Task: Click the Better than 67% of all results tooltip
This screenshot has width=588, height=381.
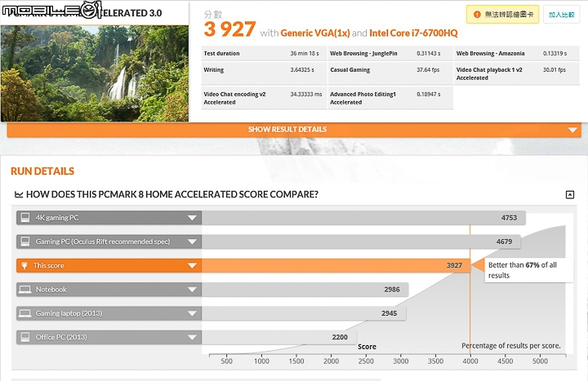Action: tap(528, 270)
